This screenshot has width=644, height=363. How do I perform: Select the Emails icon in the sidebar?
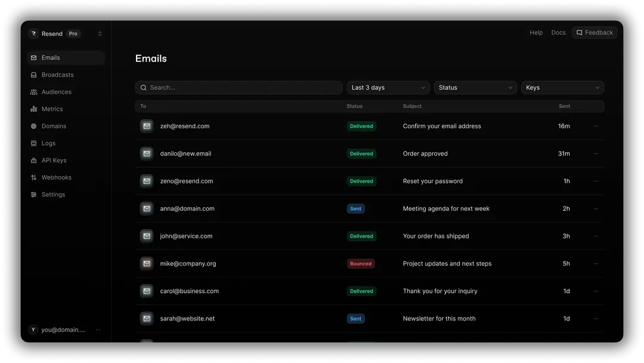click(35, 57)
